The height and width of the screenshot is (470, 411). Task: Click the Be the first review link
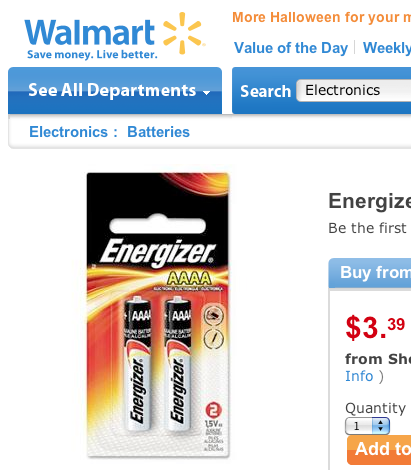coord(369,228)
